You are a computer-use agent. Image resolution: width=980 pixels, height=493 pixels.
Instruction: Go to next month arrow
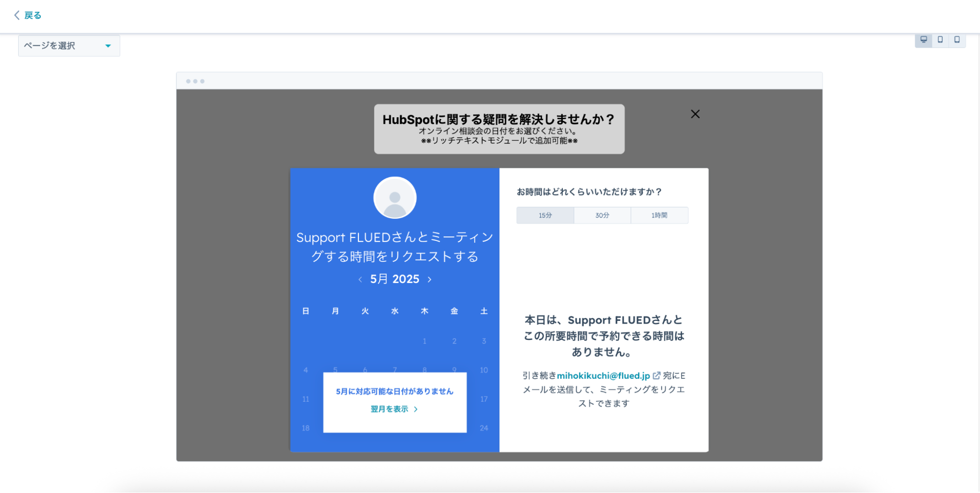click(429, 279)
